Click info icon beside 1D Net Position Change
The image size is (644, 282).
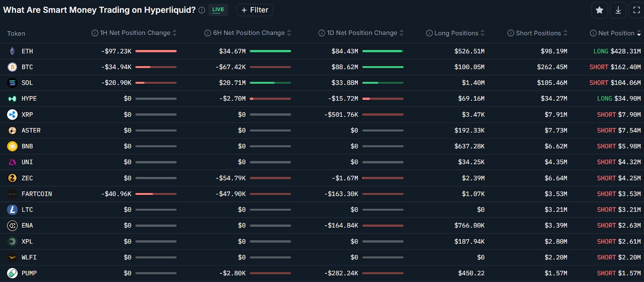(x=322, y=33)
